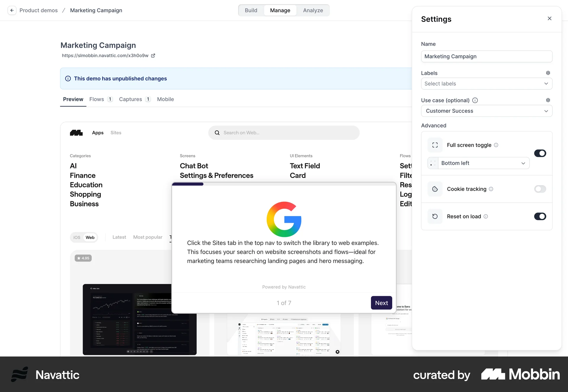Click the fullscreen icon beside Full screen toggle
Image resolution: width=568 pixels, height=392 pixels.
point(435,145)
